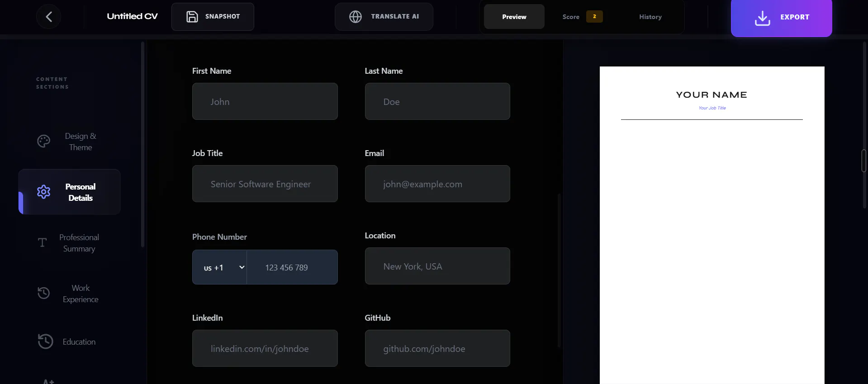Open the History tab
Screen dimensions: 868x384
pos(650,17)
